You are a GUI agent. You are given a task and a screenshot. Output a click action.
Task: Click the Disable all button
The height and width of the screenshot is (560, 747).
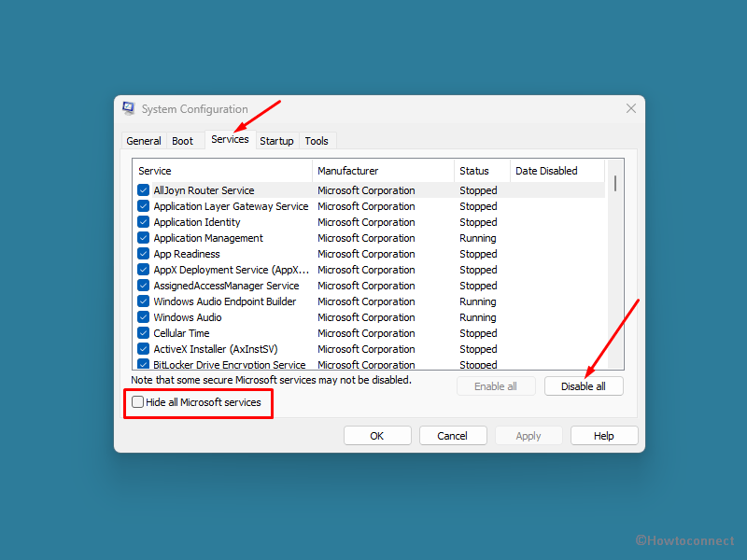click(x=584, y=386)
